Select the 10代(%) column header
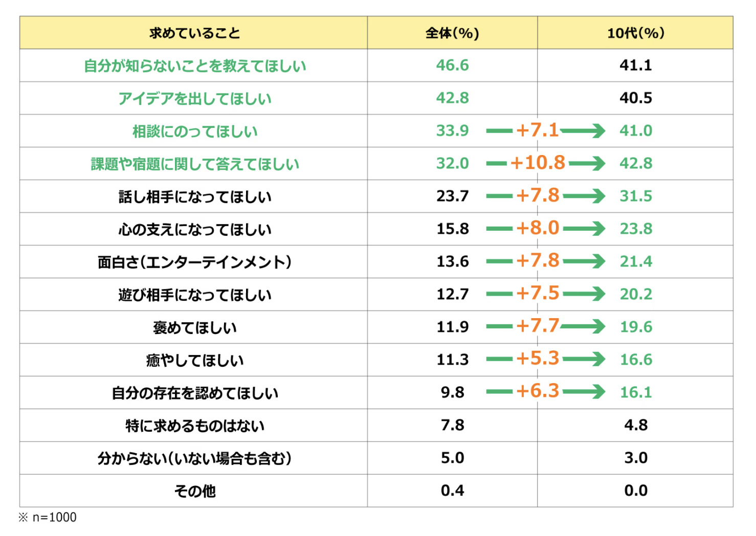The height and width of the screenshot is (536, 756). point(635,33)
